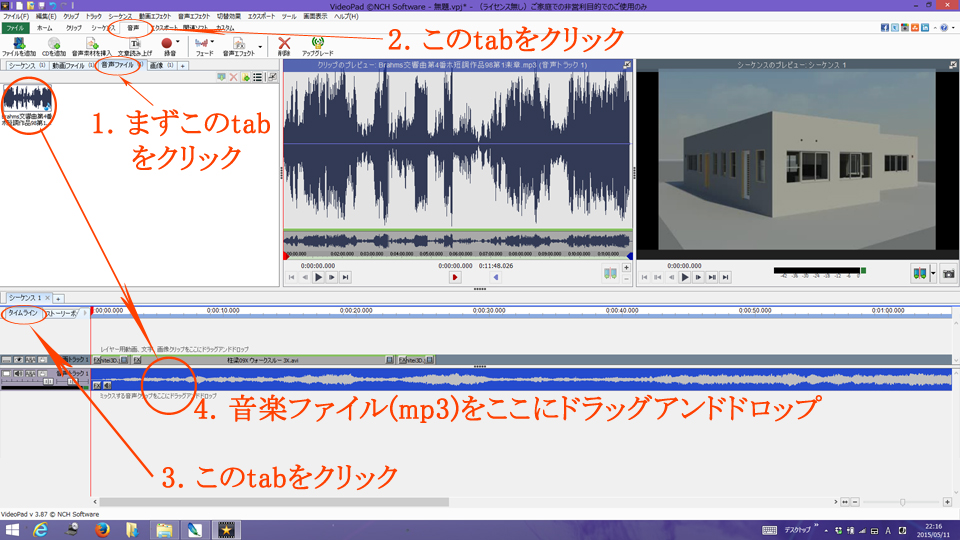Click snapshot camera icon in sequence preview
The height and width of the screenshot is (540, 960).
coord(948,274)
